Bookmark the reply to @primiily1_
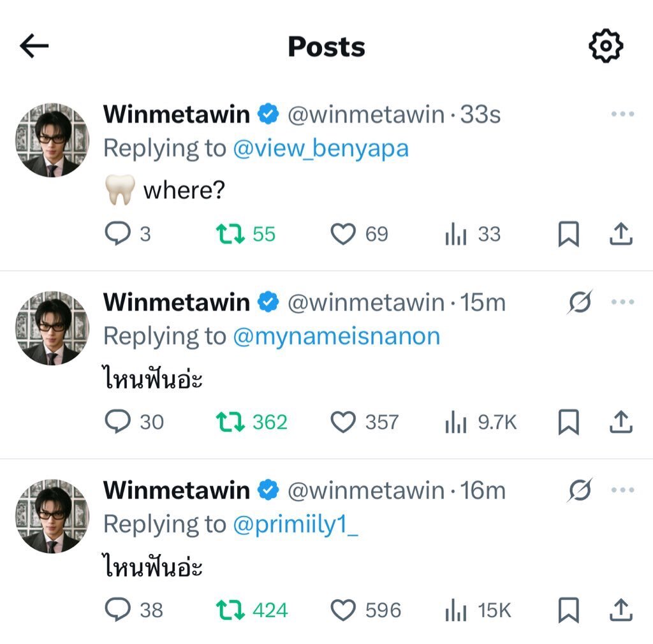 [x=568, y=611]
